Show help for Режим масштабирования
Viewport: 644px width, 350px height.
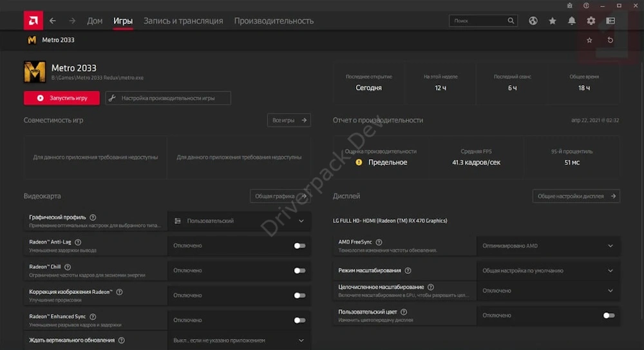pos(408,271)
